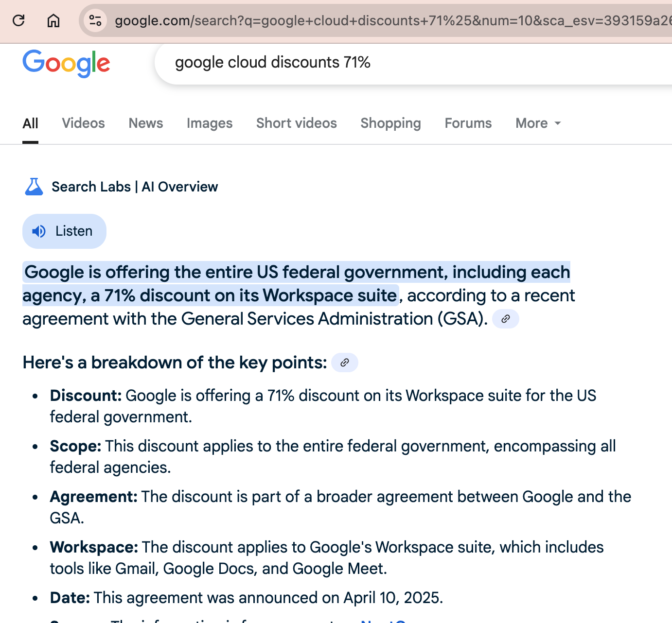The height and width of the screenshot is (623, 672).
Task: Open the Images tab
Action: click(x=210, y=123)
